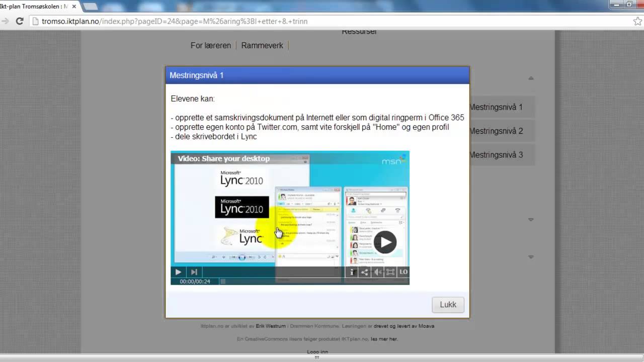Screen dimensions: 644x362
Task: Click the Mestringsnivå 1 dialog title
Action: [197, 75]
